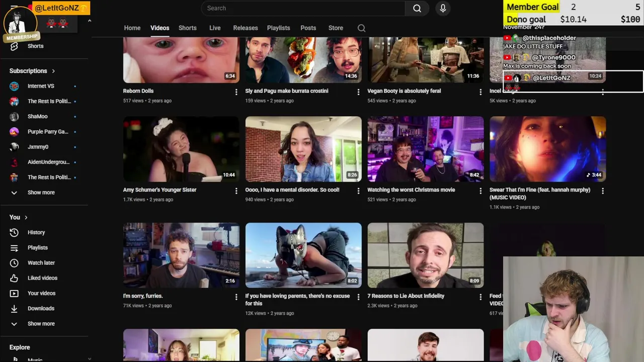Click the channel search magnifier icon
The image size is (644, 362).
tap(361, 28)
